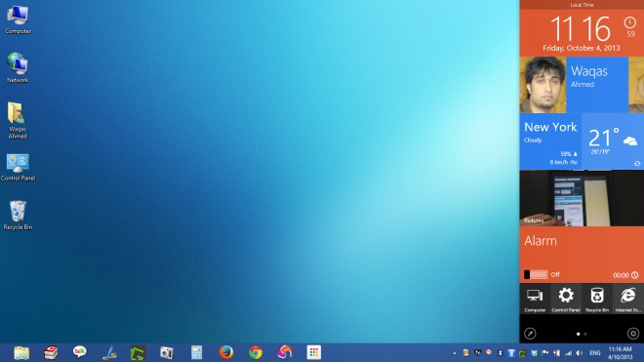Screen dimensions: 644x362
Task: Open the blue pen app in taskbar
Action: tap(109, 352)
